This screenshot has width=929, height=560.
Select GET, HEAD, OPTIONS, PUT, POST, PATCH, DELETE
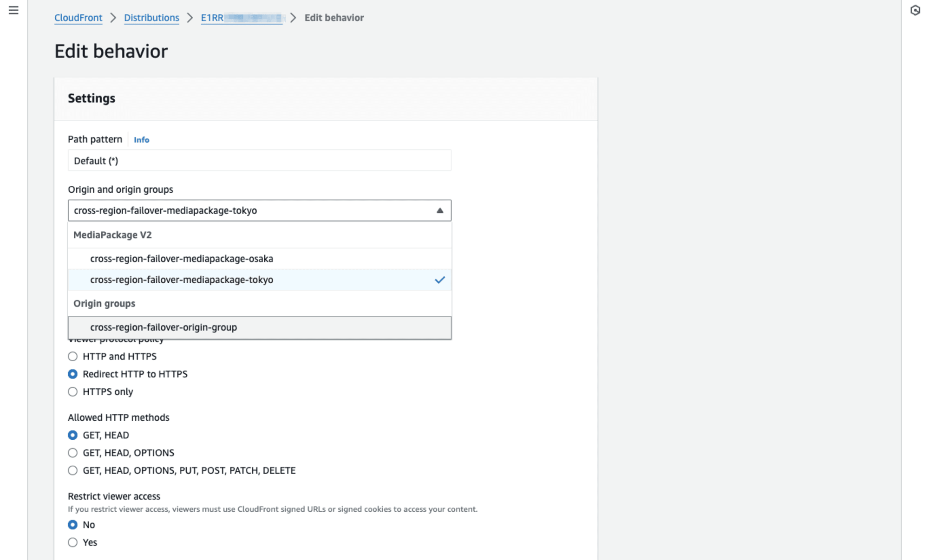pos(72,470)
